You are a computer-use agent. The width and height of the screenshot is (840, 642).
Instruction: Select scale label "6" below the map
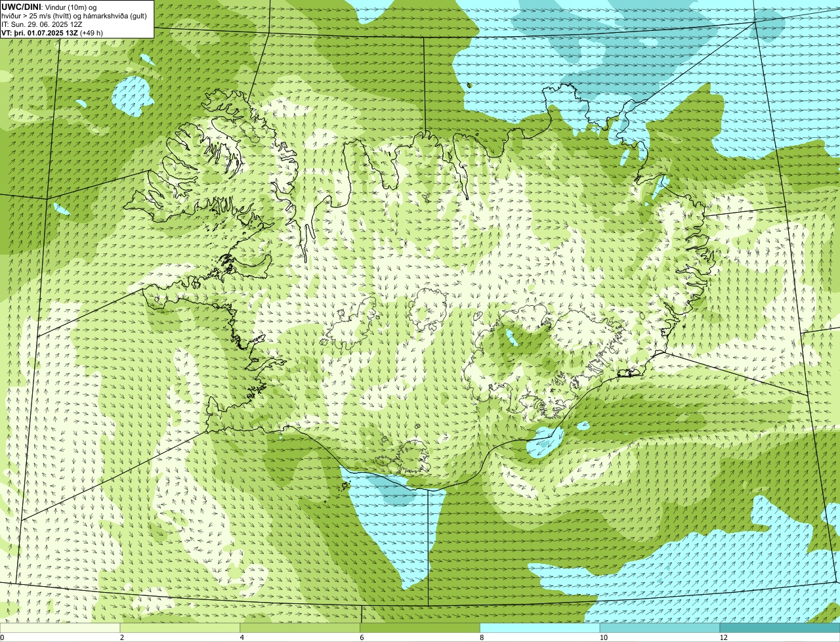(x=362, y=637)
